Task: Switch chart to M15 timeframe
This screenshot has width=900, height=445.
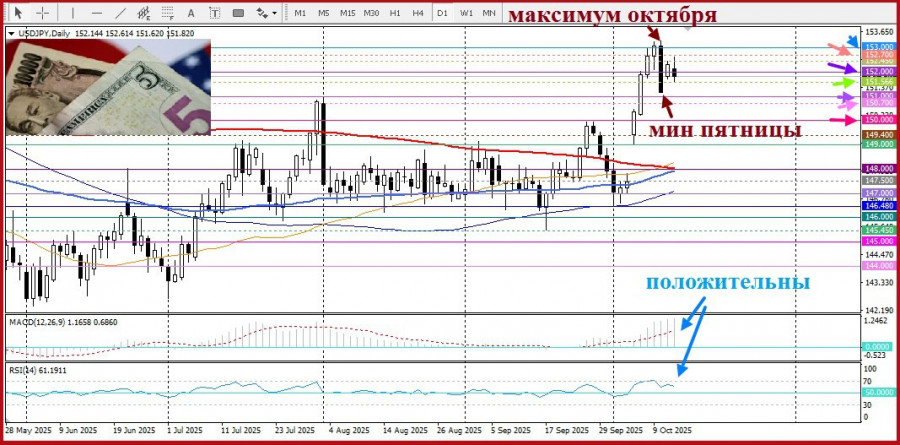Action: (x=347, y=12)
